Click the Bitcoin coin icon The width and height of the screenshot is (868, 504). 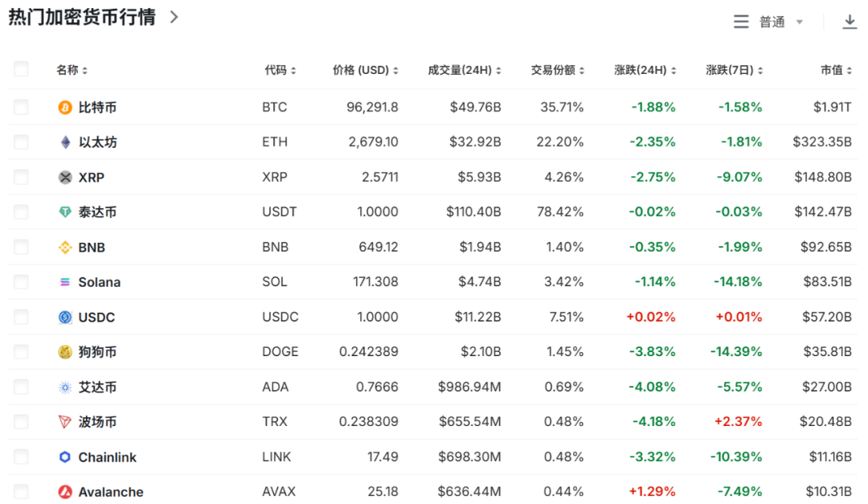(x=65, y=108)
